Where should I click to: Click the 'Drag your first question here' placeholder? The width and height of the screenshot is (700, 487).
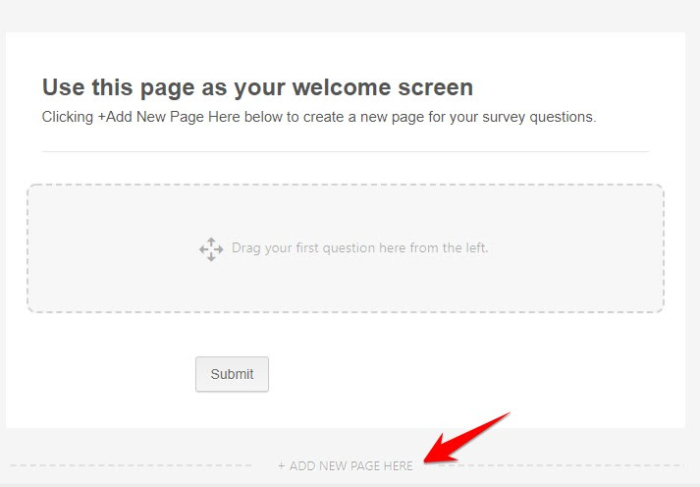click(359, 248)
